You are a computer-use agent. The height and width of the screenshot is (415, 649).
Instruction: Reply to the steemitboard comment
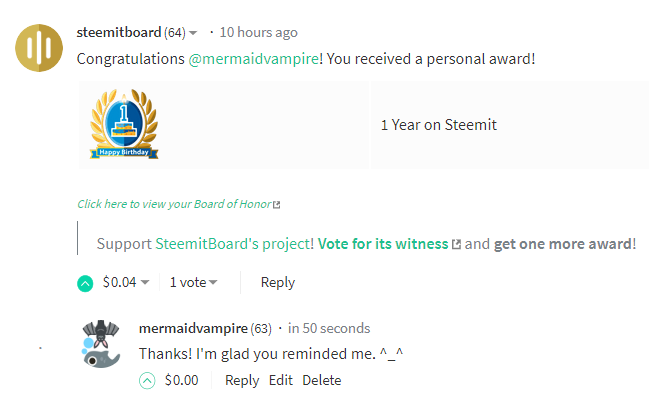coord(278,283)
